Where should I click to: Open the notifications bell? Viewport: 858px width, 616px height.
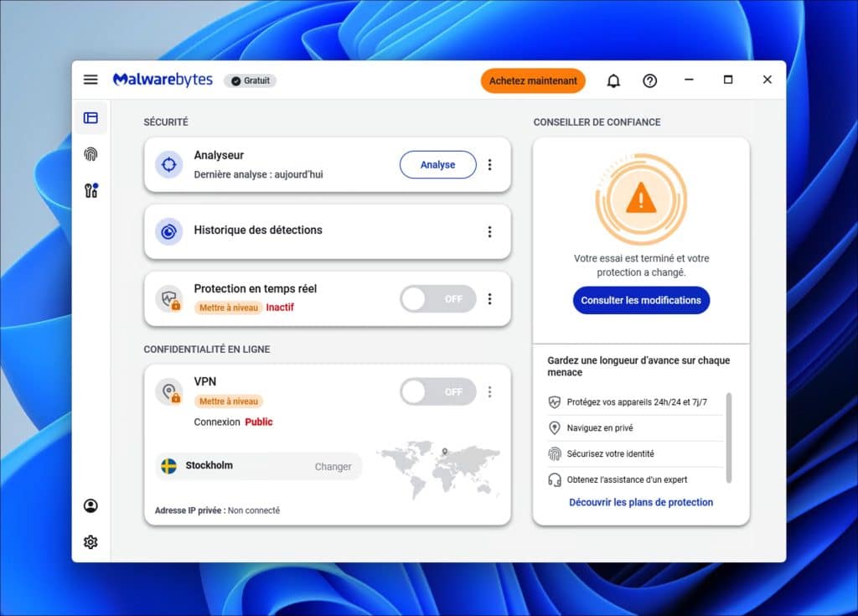point(612,80)
